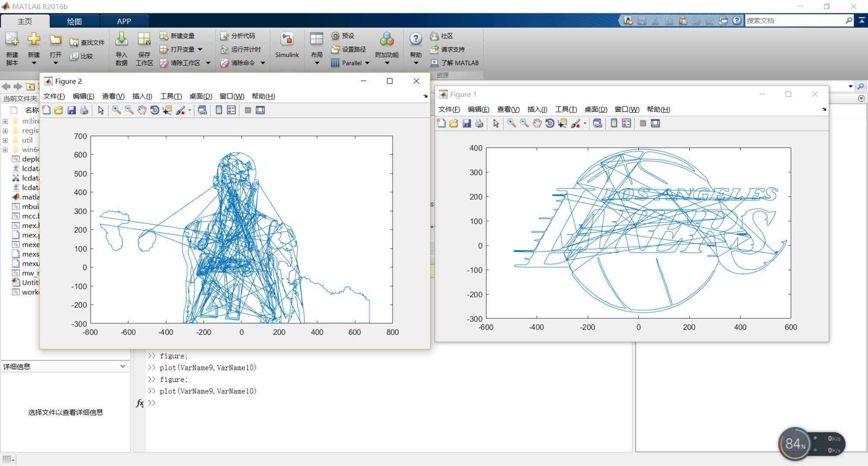Click Find Files button
868x466 pixels.
[x=87, y=42]
